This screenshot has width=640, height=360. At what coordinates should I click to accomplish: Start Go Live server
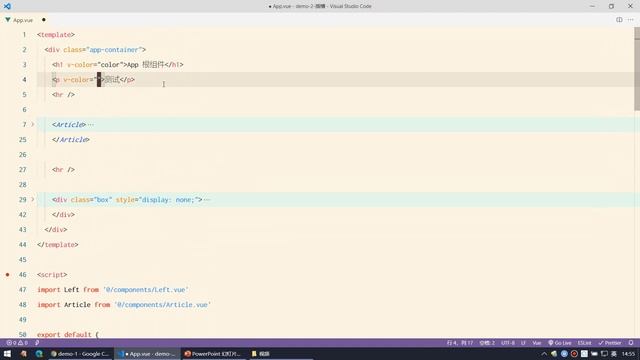pyautogui.click(x=560, y=343)
